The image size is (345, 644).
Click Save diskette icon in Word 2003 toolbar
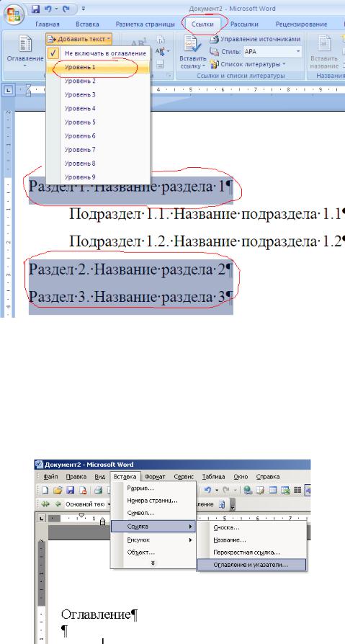click(70, 490)
